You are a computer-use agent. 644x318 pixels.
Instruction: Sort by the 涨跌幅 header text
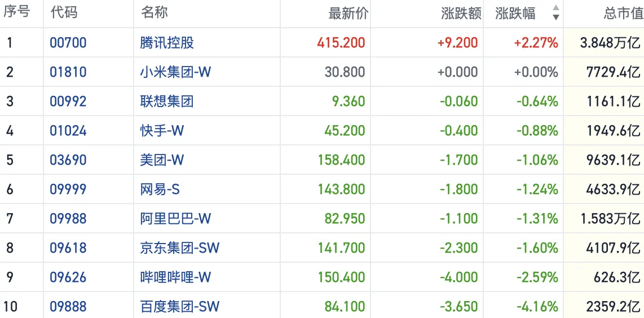tap(515, 14)
